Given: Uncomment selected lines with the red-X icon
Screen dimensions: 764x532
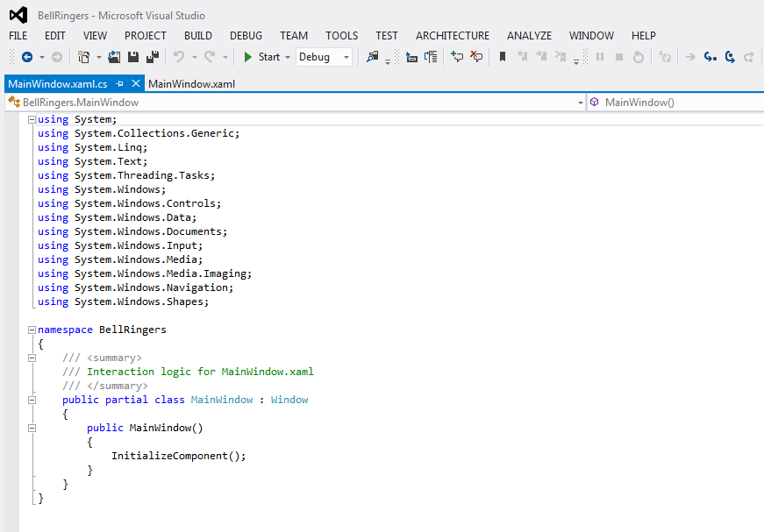Looking at the screenshot, I should [x=476, y=57].
